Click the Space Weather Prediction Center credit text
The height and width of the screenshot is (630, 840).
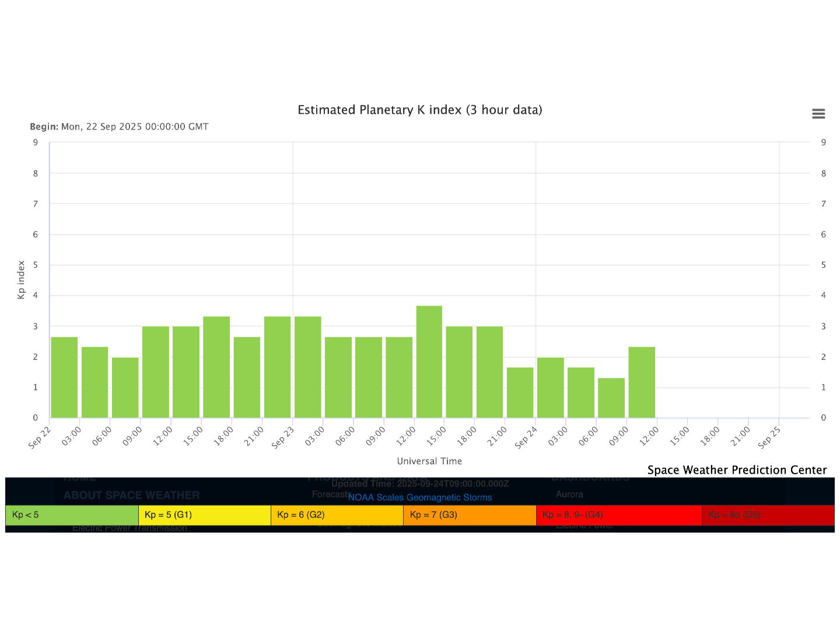point(737,470)
